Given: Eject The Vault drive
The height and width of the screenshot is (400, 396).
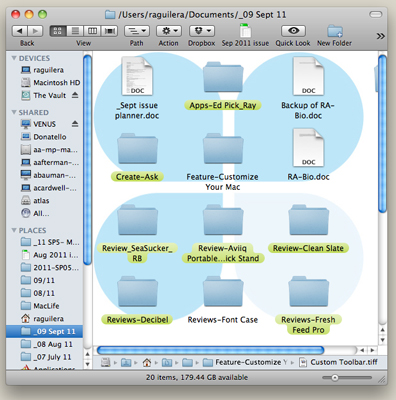Looking at the screenshot, I should (x=75, y=95).
